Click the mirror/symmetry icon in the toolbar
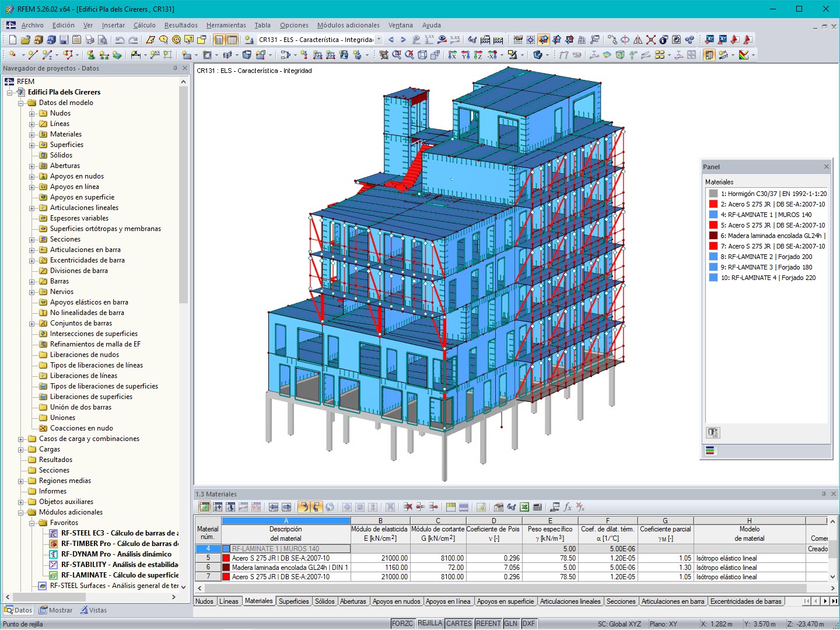Screen dimensions: 840x630 (x=638, y=39)
